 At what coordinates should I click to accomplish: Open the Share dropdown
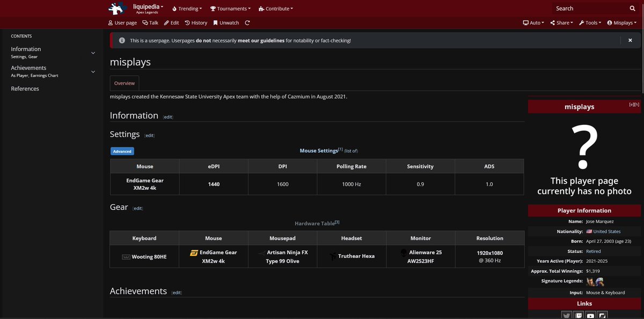click(561, 23)
